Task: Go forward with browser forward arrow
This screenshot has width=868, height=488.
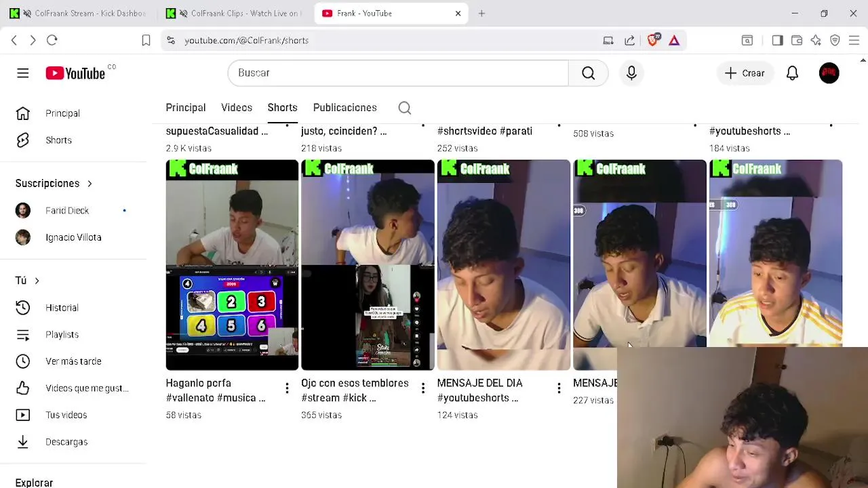Action: pos(33,41)
